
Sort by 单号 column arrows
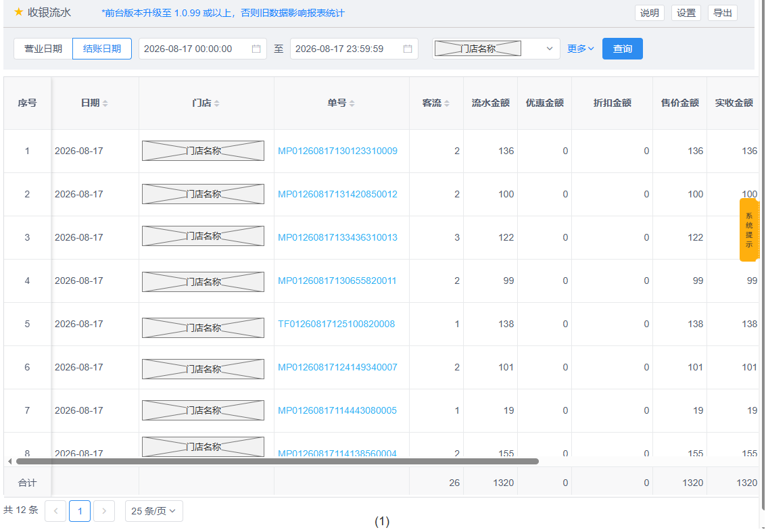click(x=352, y=103)
